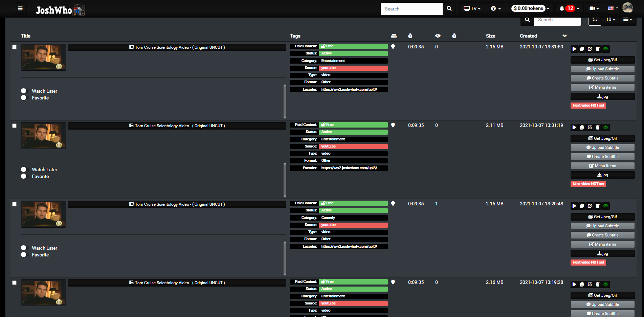This screenshot has height=317, width=644.
Task: Click the refresh button above the video list
Action: 595,20
